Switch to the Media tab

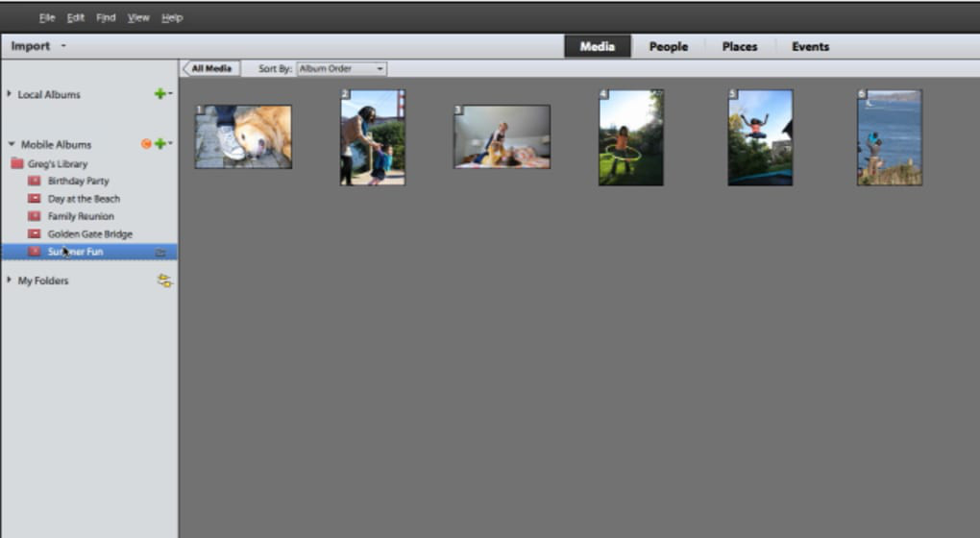click(x=597, y=46)
